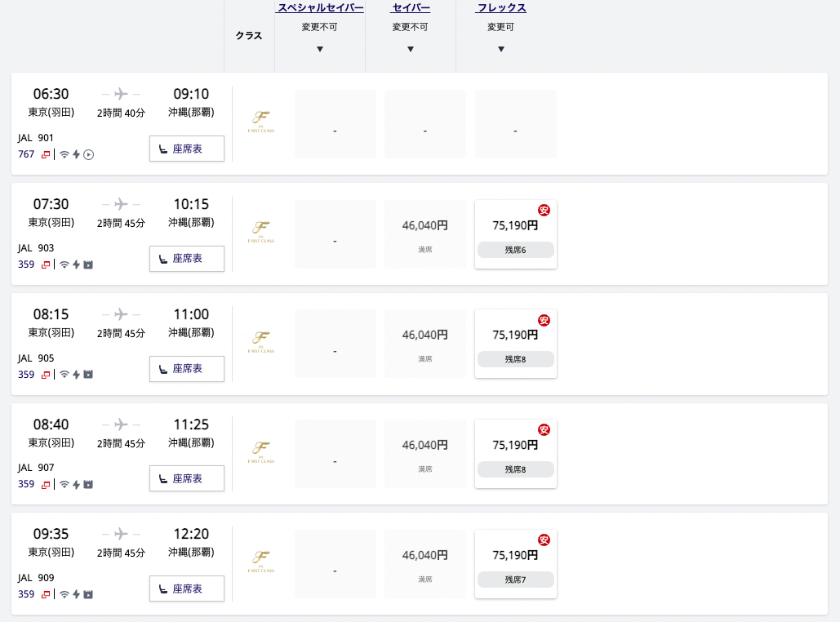Select the 75,190円 Flex fare for JAL 907
Viewport: 840px width, 622px height.
[515, 454]
